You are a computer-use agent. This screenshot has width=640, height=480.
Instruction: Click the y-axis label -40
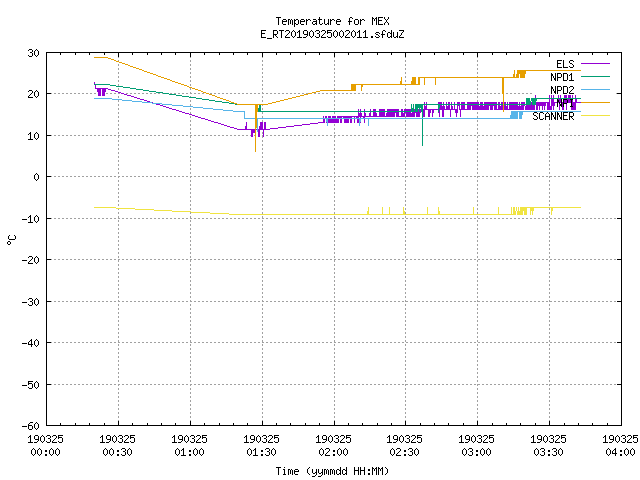tap(31, 343)
